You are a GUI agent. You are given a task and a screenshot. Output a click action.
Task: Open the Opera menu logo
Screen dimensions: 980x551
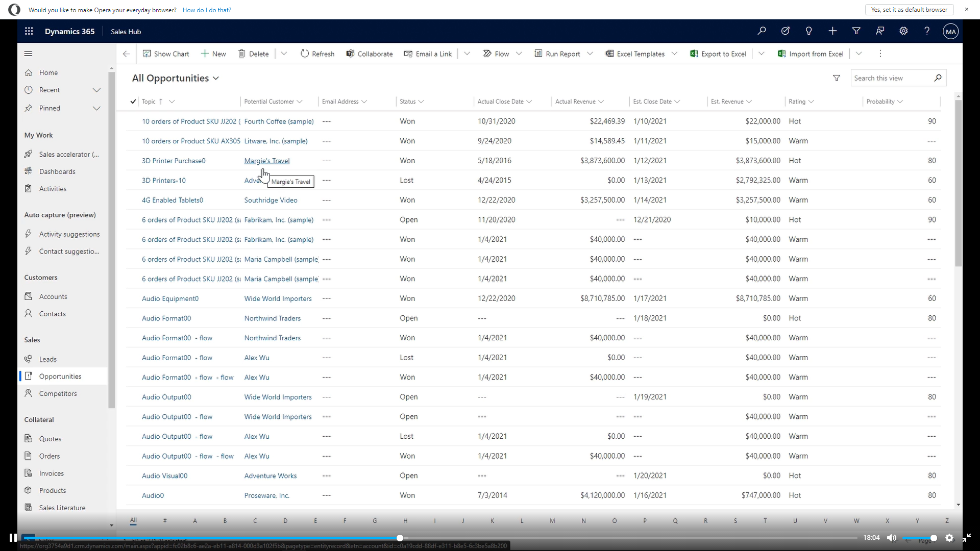14,10
